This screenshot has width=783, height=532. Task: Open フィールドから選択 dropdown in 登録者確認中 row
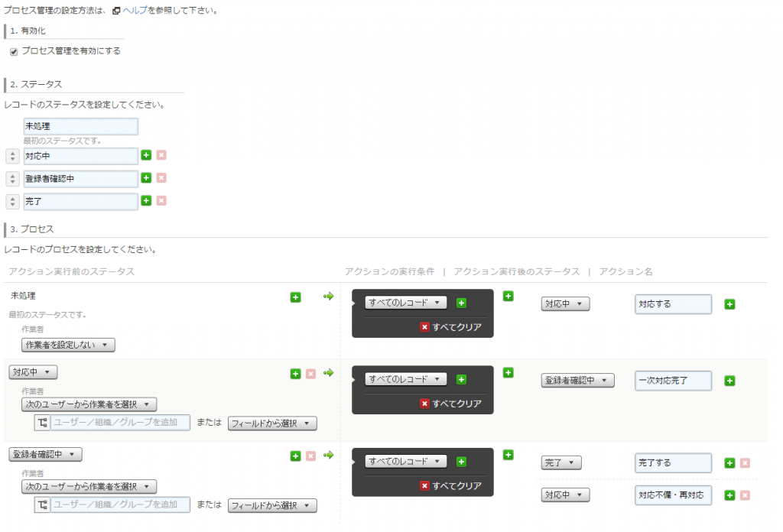[x=272, y=505]
